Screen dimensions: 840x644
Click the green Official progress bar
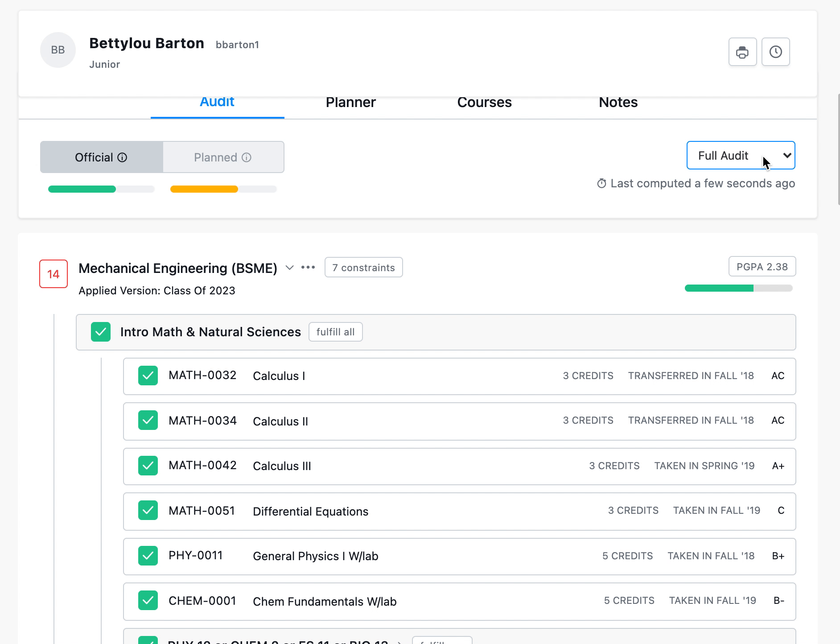click(x=101, y=189)
